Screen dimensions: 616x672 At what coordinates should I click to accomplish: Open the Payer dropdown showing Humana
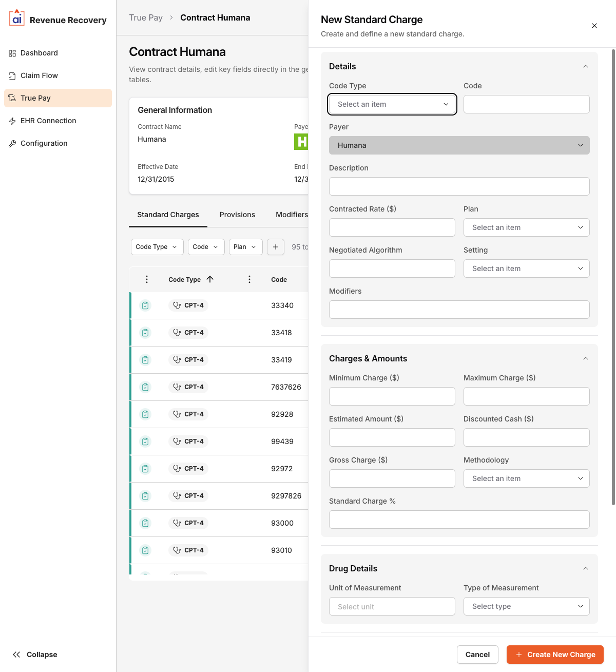(459, 145)
